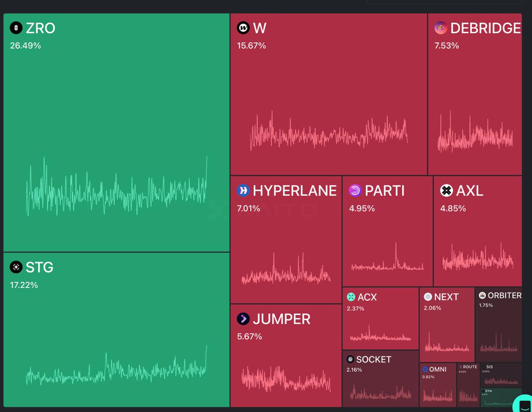Click the ZRO token logo icon
Image resolution: width=532 pixels, height=412 pixels.
click(x=16, y=28)
